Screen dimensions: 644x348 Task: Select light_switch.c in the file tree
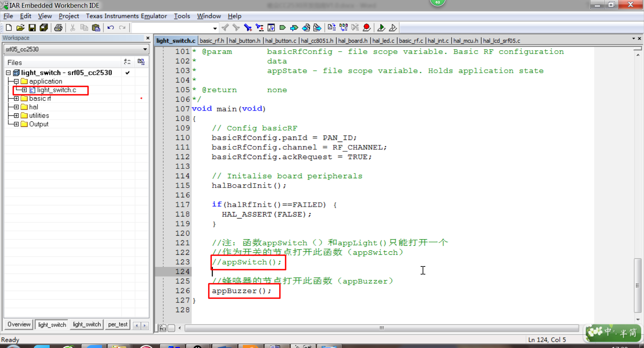tap(56, 90)
